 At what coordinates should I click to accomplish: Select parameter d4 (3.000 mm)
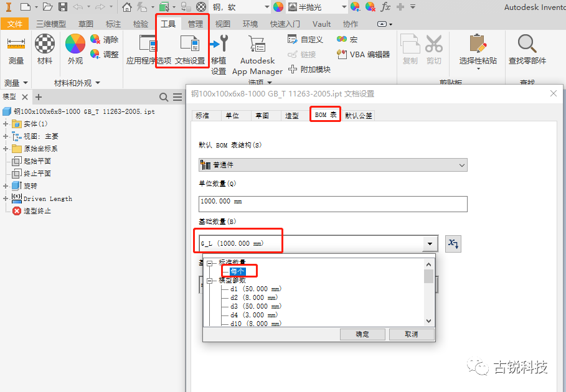pyautogui.click(x=254, y=315)
